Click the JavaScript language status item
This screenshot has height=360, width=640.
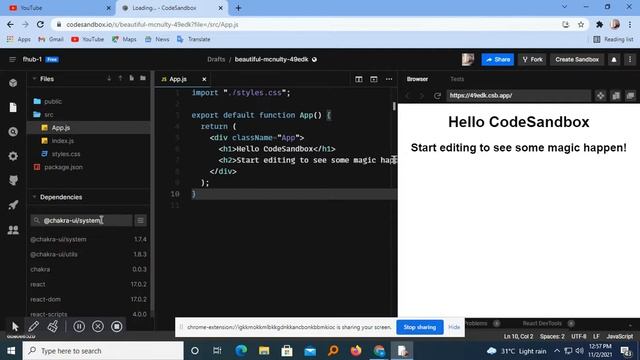coord(620,337)
